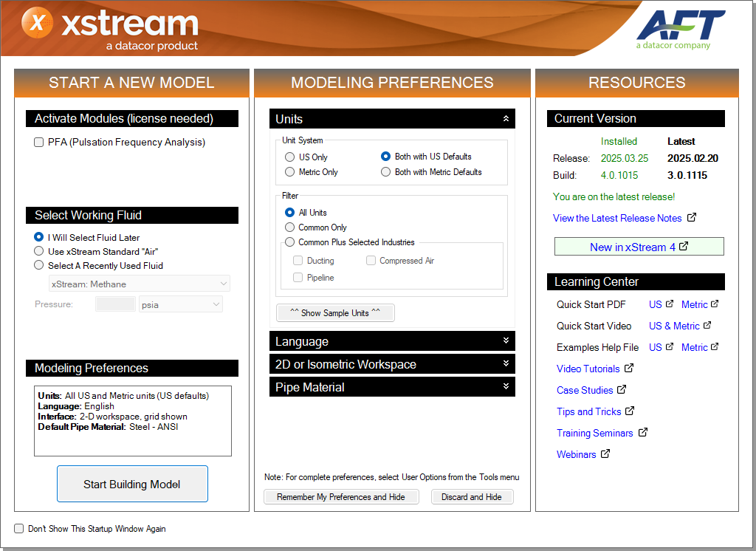
Task: Select Metric Only unit system
Action: [289, 172]
